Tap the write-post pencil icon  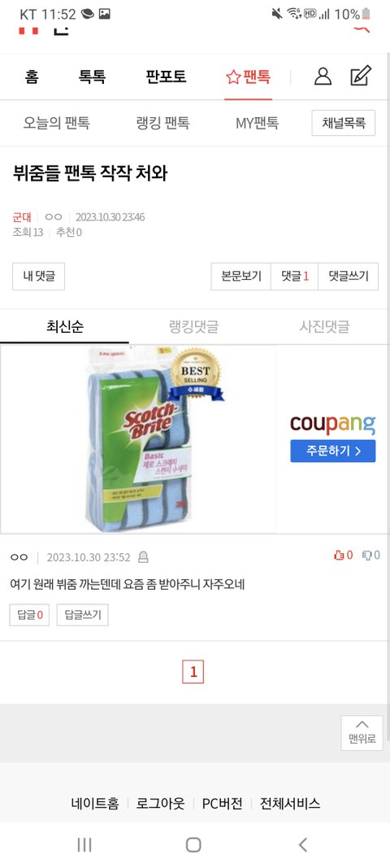(x=361, y=76)
